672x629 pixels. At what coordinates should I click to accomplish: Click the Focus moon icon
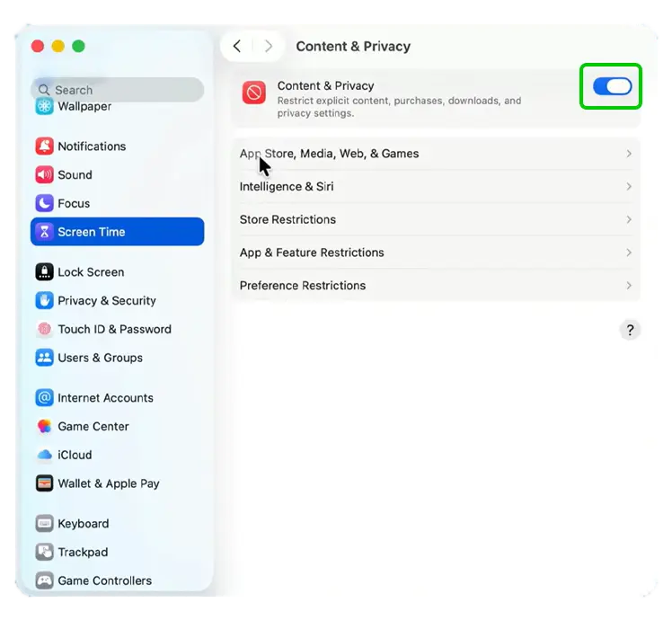[x=44, y=204]
